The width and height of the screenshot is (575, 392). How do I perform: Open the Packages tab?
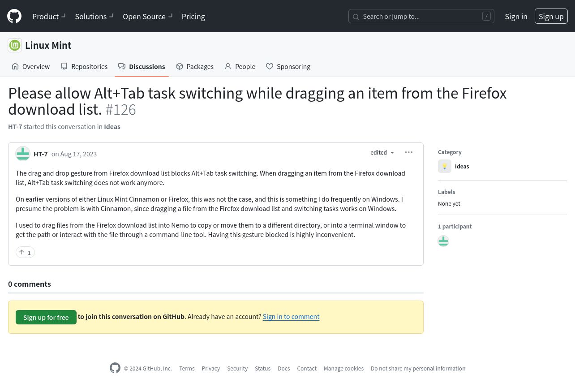pyautogui.click(x=195, y=66)
